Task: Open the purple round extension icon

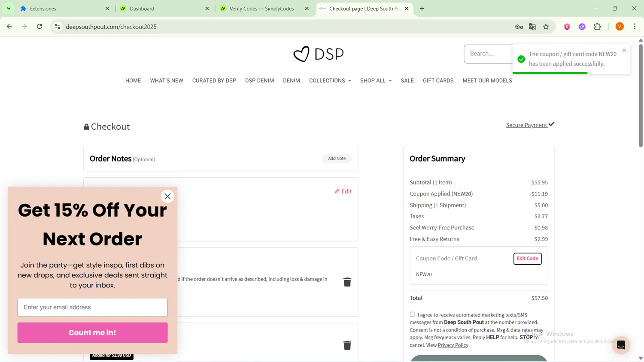Action: (582, 27)
